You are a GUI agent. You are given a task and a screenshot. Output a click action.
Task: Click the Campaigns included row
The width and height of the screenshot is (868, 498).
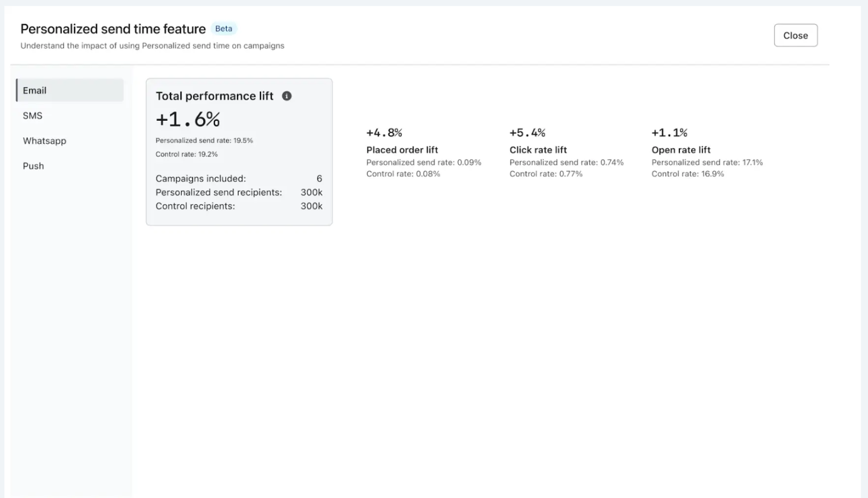pyautogui.click(x=238, y=179)
